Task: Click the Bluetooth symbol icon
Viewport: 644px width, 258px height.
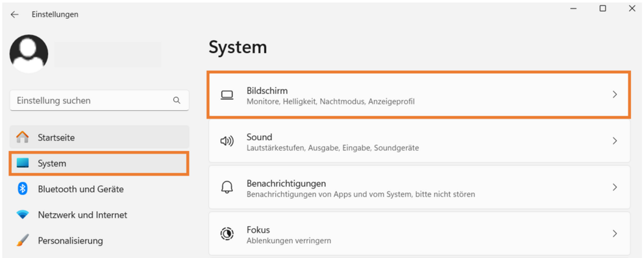Action: click(23, 189)
